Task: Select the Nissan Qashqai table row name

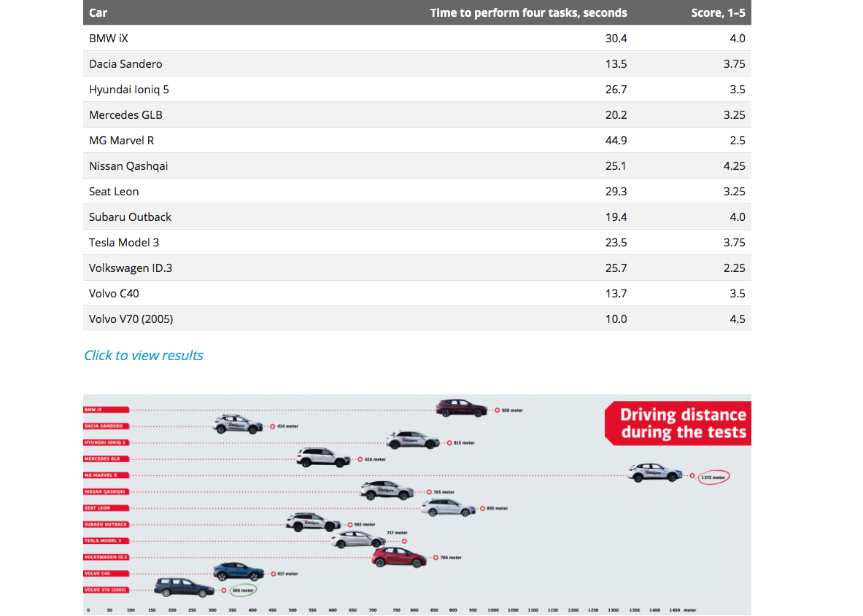Action: (x=128, y=166)
